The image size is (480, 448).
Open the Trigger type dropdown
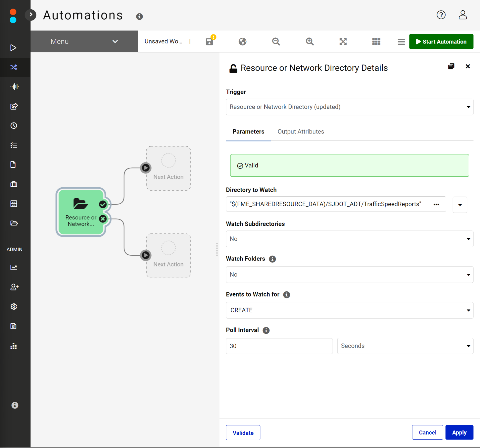pyautogui.click(x=468, y=107)
